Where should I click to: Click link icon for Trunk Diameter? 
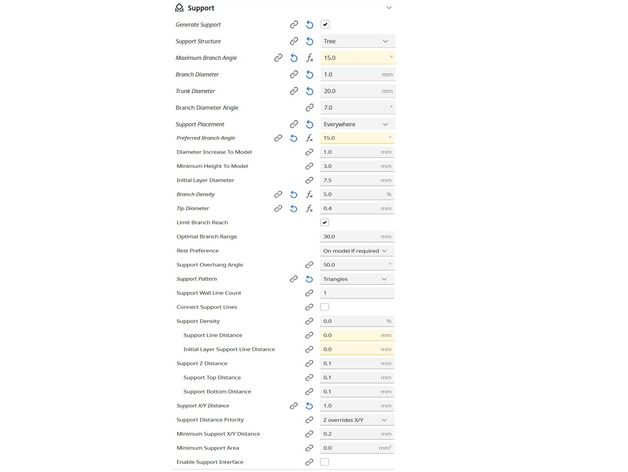pyautogui.click(x=294, y=91)
